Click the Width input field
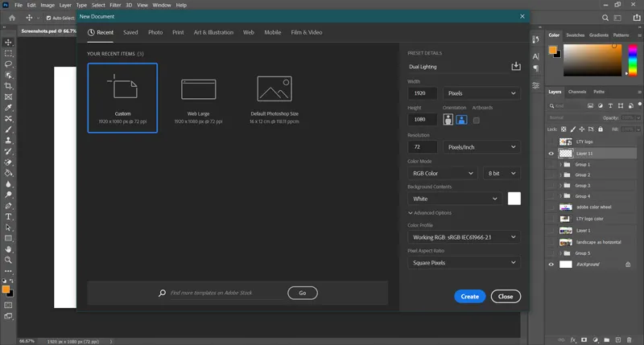 pos(422,93)
